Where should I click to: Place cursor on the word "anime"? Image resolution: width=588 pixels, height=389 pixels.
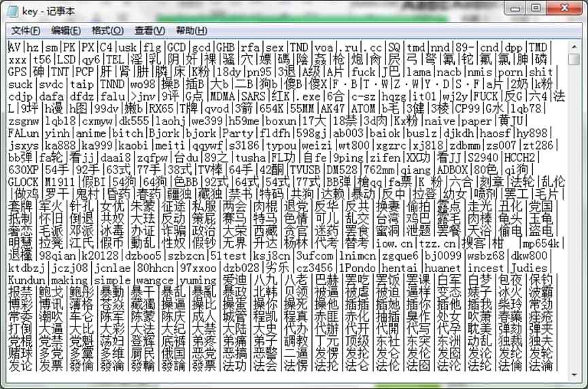click(91, 133)
